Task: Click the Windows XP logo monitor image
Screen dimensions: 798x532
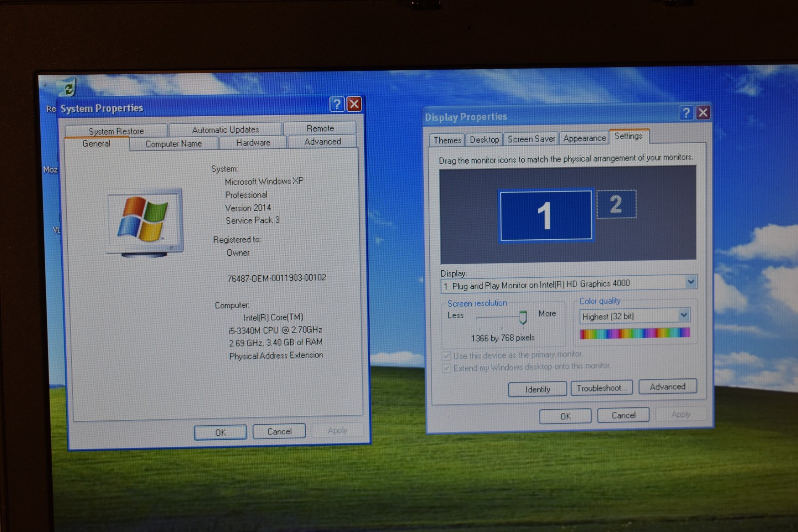Action: click(145, 222)
